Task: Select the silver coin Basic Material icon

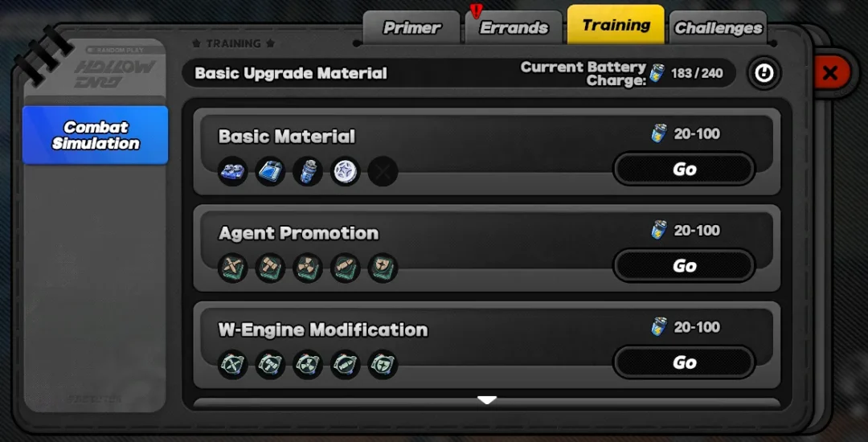Action: click(x=346, y=171)
